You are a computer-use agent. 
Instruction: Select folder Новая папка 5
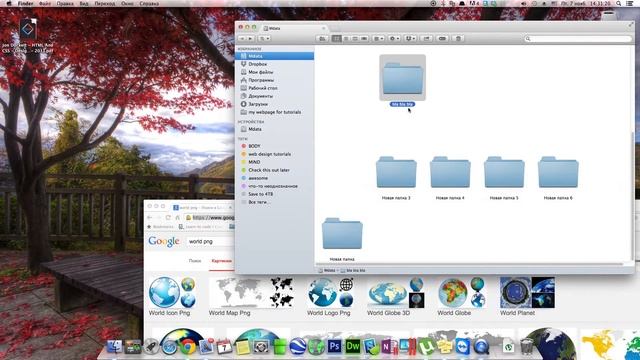click(x=504, y=172)
